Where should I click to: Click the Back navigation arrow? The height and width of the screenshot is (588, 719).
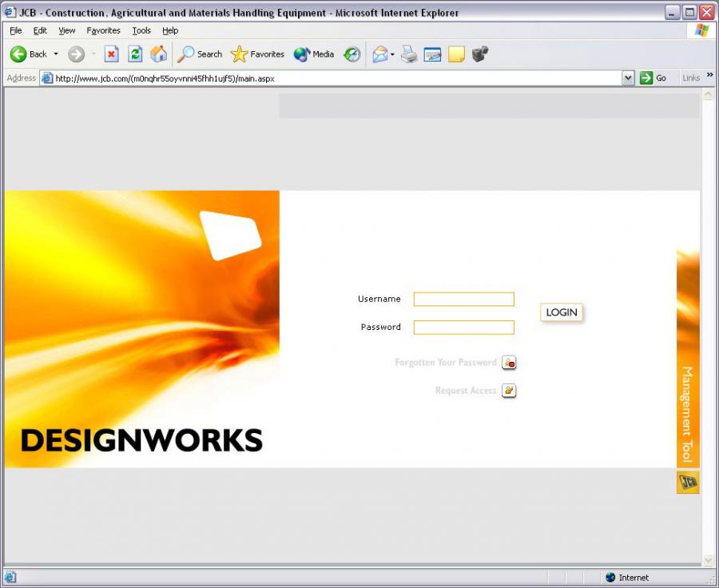(18, 54)
